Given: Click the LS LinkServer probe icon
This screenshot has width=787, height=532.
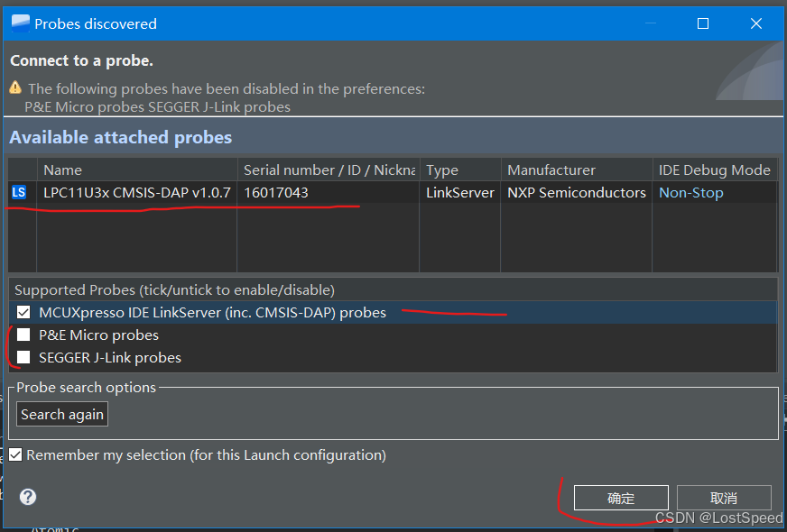Looking at the screenshot, I should (19, 192).
